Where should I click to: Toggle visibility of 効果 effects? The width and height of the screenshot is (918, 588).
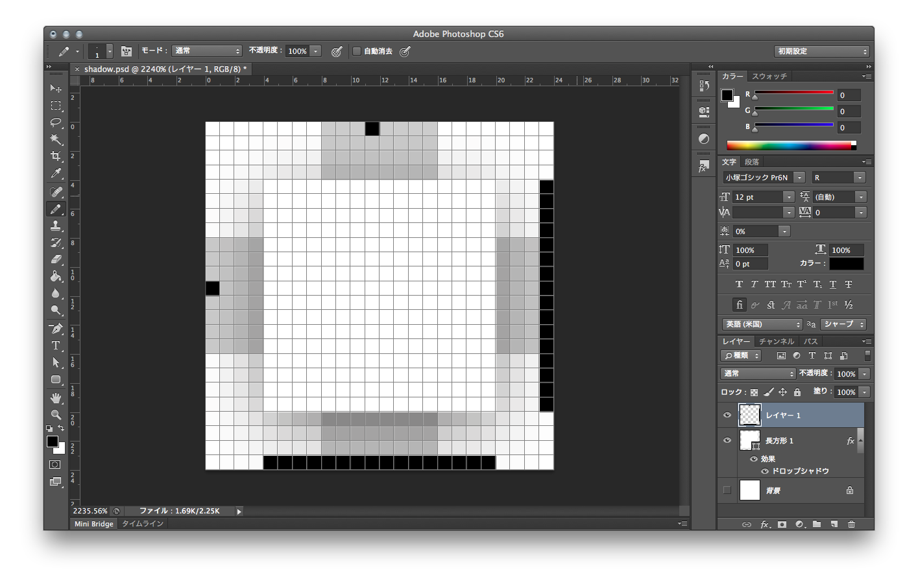pos(754,459)
